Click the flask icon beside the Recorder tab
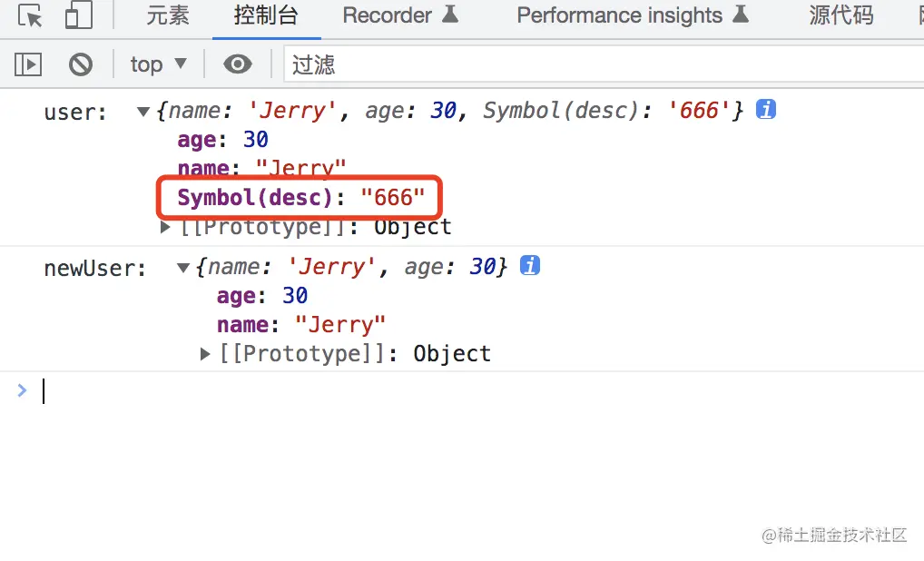This screenshot has height=561, width=924. point(449,15)
